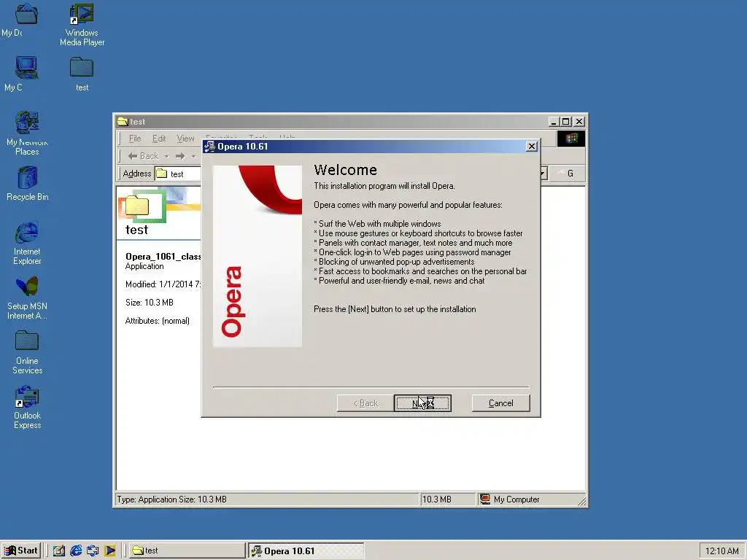Click Next in the Opera installer
The image size is (747, 560).
click(422, 403)
